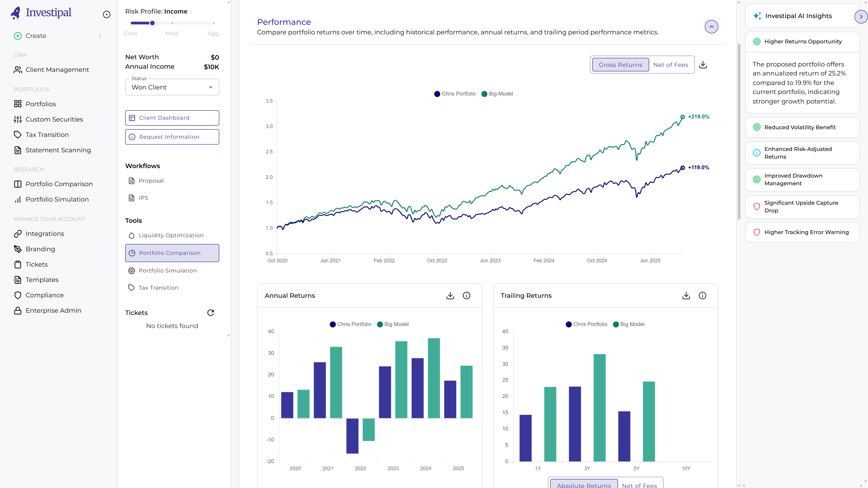
Task: Expand Higher Tracking Error Warning insight
Action: [802, 232]
